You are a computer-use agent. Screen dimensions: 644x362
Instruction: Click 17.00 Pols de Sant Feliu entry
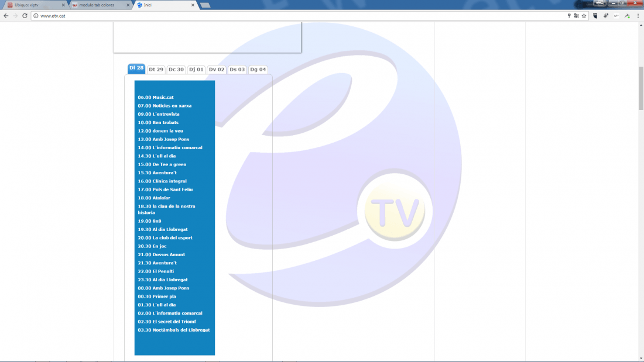pos(165,189)
